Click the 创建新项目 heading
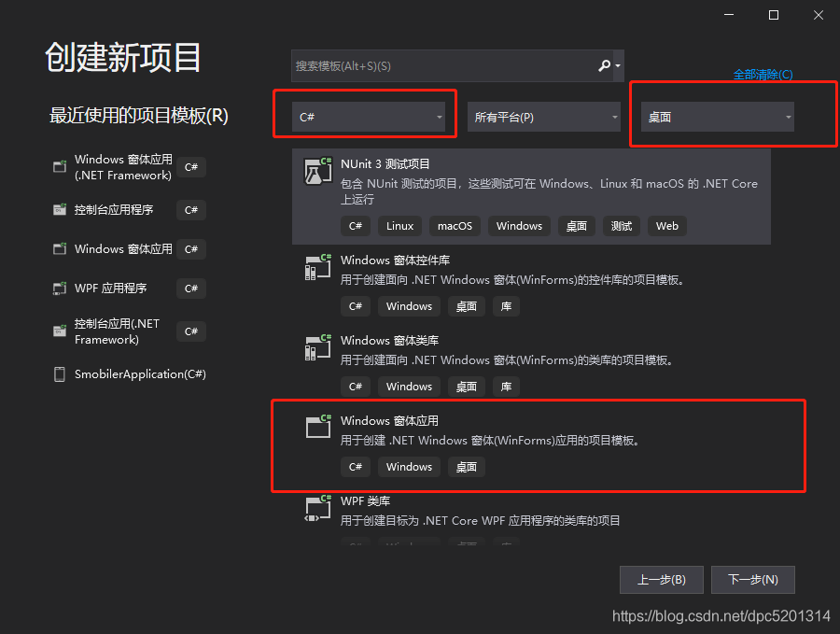The height and width of the screenshot is (634, 840). (x=122, y=58)
